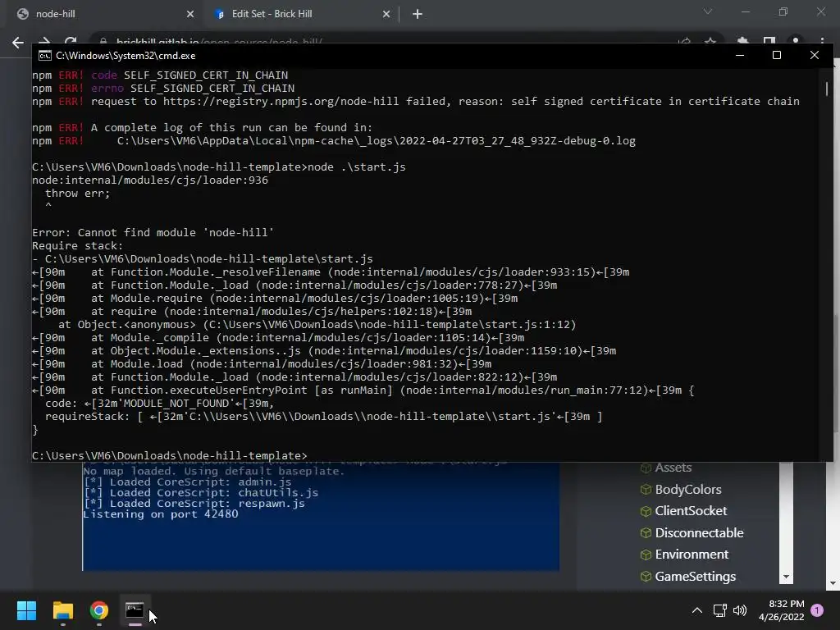Screen dimensions: 840x630
Task: Click the cmd.exe vertical scrollbar thumb
Action: click(827, 89)
